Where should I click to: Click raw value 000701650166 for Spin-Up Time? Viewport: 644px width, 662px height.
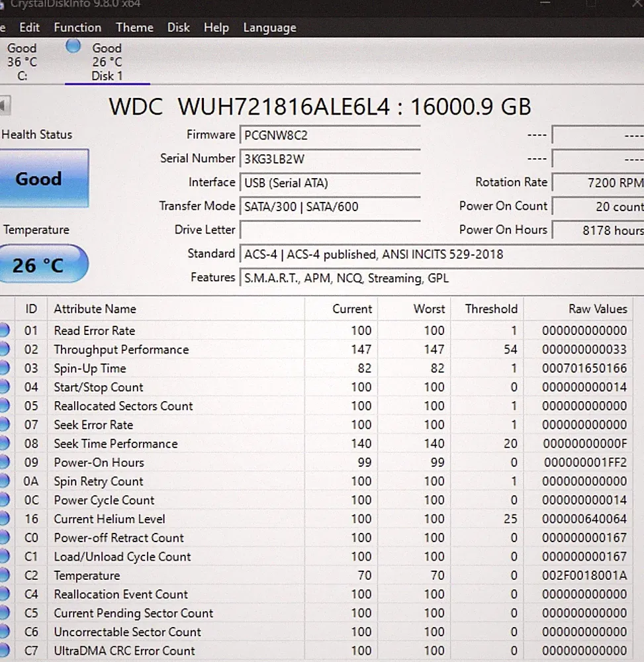584,368
